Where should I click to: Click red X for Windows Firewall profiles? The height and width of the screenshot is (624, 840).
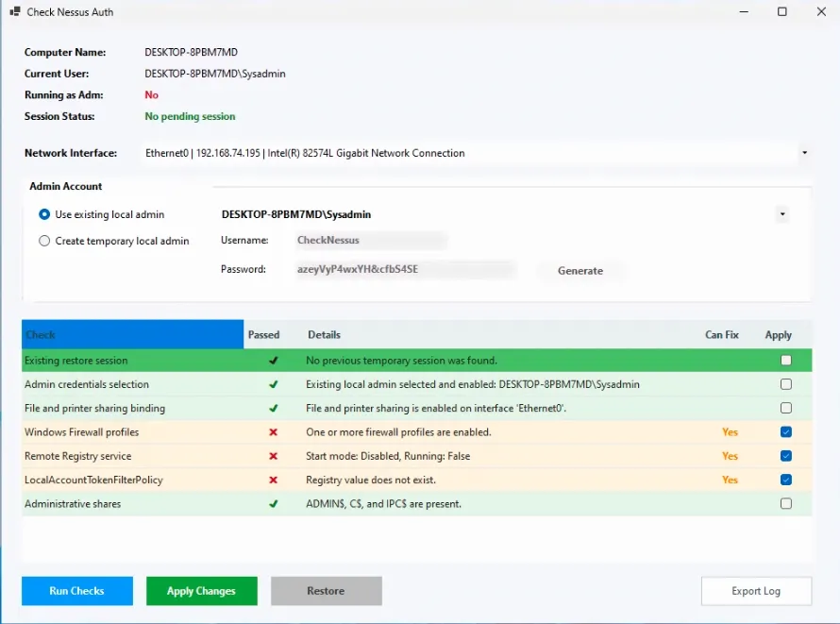pyautogui.click(x=273, y=431)
